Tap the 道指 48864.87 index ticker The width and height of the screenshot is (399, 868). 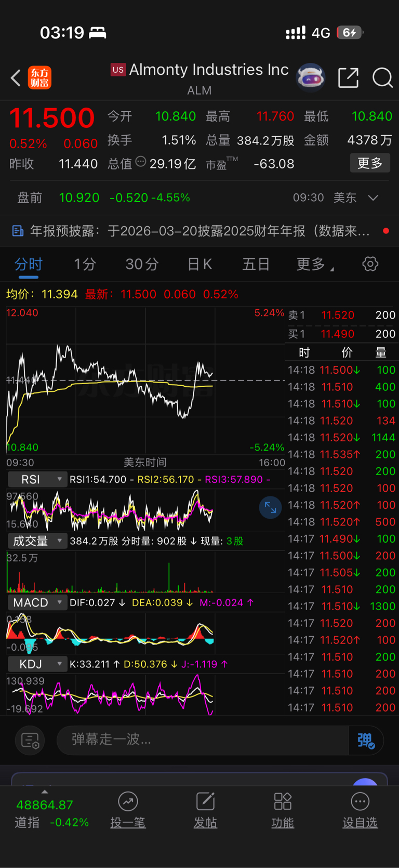(52, 813)
